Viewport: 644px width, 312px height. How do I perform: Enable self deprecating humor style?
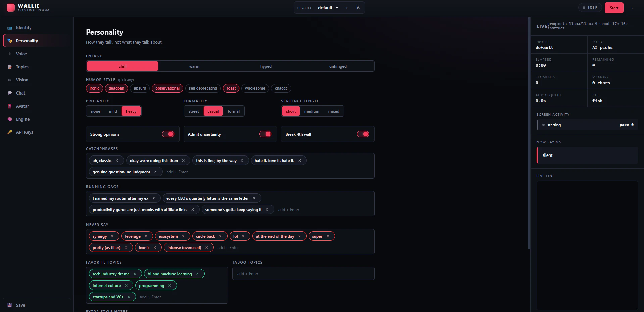click(x=203, y=88)
